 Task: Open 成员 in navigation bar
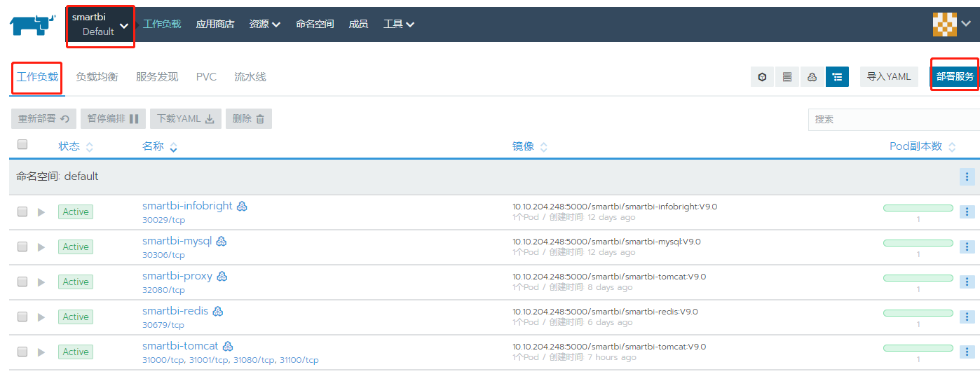(x=358, y=24)
